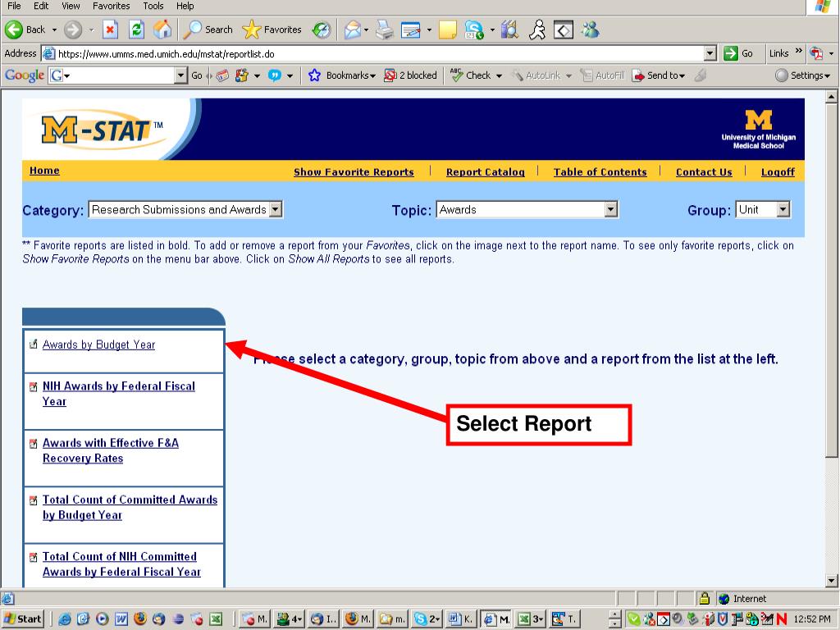This screenshot has width=840, height=630.
Task: Click the Print icon in the toolbar
Action: [x=385, y=30]
